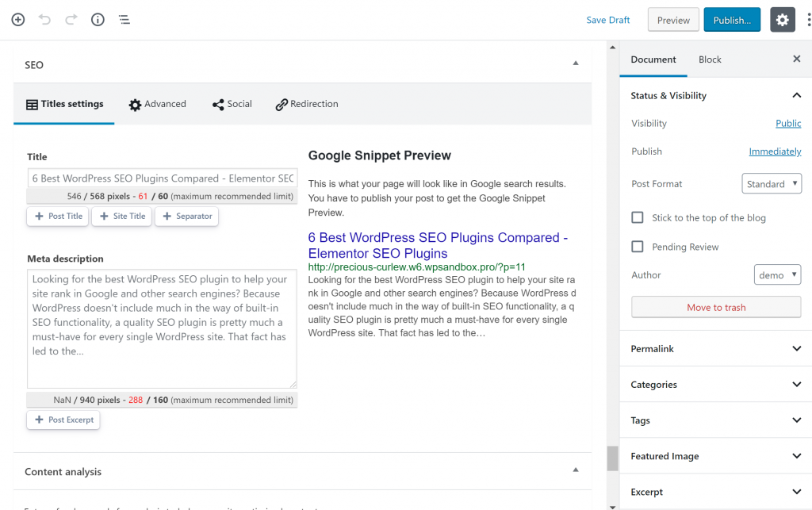Click the Undo arrow icon
This screenshot has height=510, width=812.
(44, 20)
